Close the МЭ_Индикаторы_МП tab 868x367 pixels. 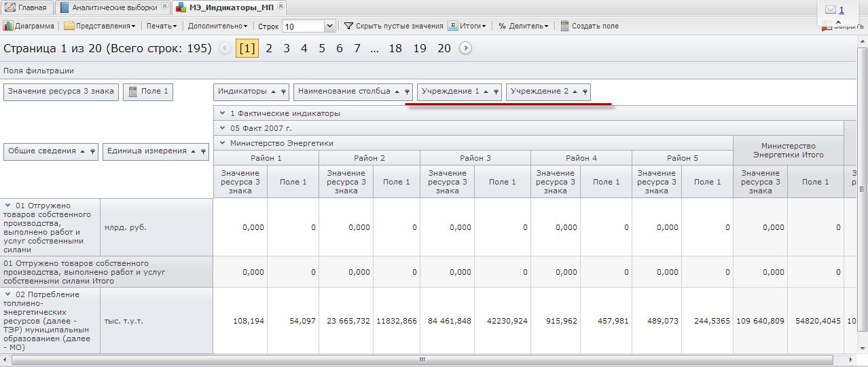tap(281, 6)
